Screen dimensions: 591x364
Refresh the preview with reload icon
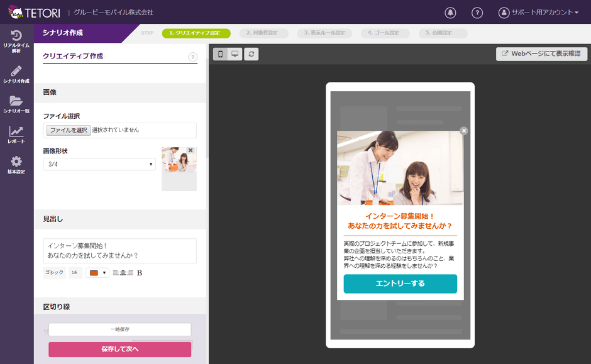pyautogui.click(x=251, y=54)
